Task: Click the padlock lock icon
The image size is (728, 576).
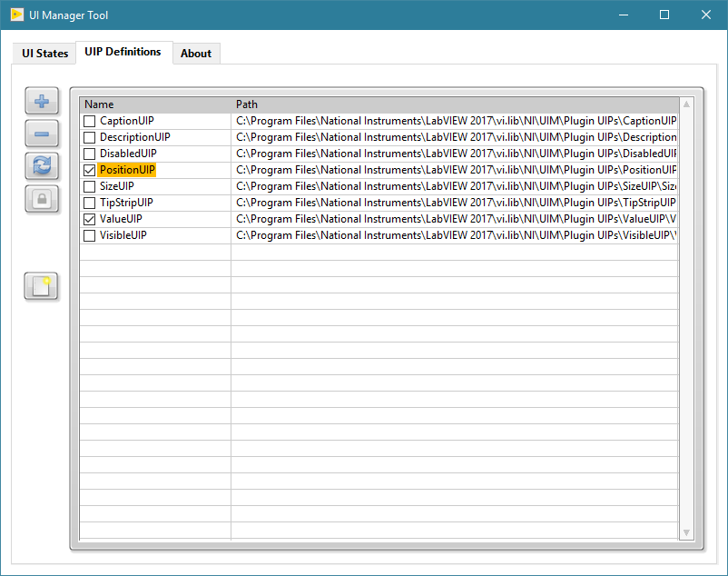Action: [42, 199]
